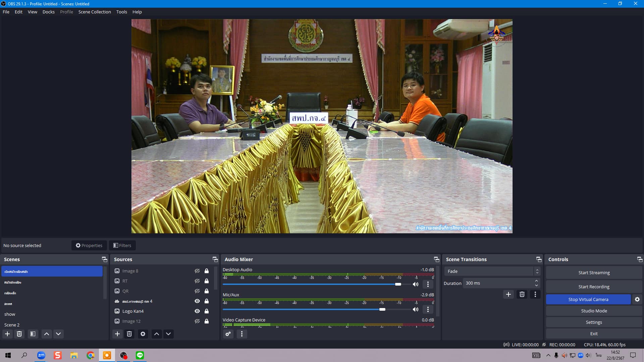Click the Audio Mixer settings icon
The image size is (644, 362).
(228, 334)
